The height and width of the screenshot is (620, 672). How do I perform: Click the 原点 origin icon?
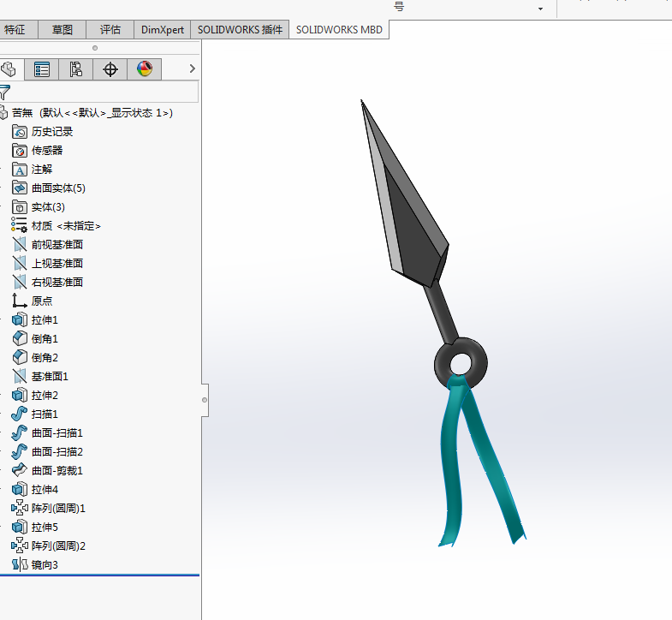(20, 301)
